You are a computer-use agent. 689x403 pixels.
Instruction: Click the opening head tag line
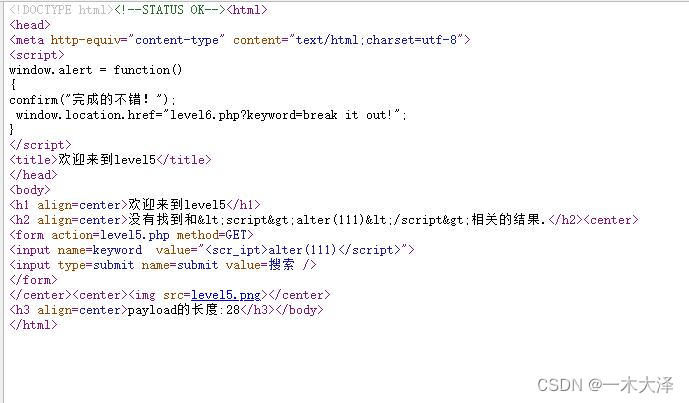click(30, 25)
